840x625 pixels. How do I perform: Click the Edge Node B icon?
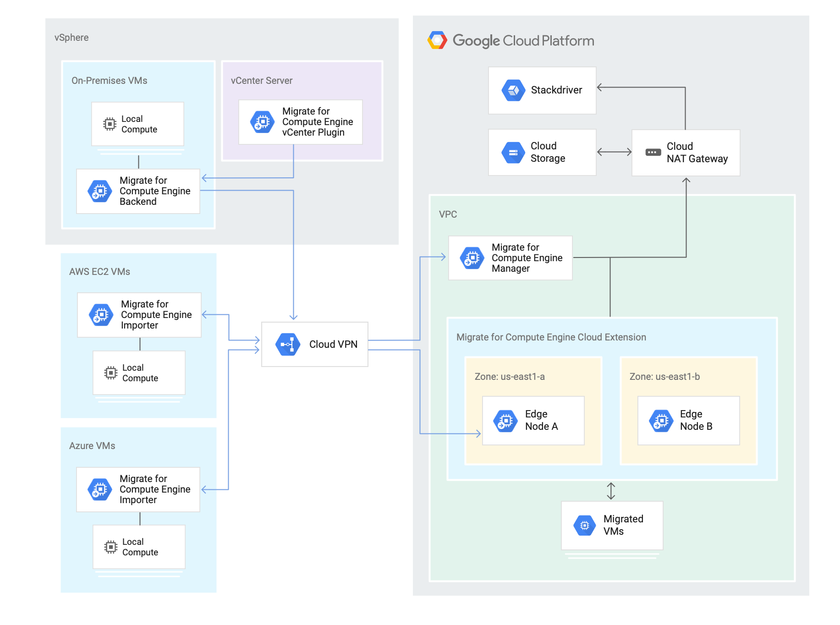point(661,421)
